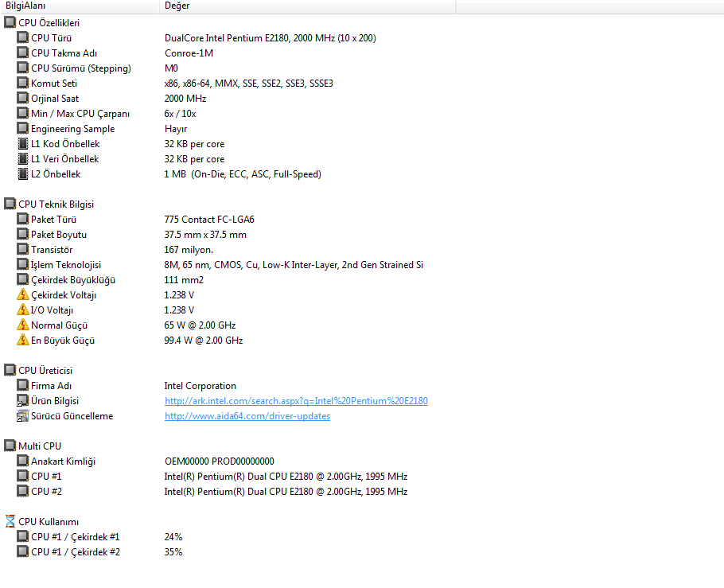724x588 pixels.
Task: Select the Paket Boyutu row label
Action: (59, 235)
